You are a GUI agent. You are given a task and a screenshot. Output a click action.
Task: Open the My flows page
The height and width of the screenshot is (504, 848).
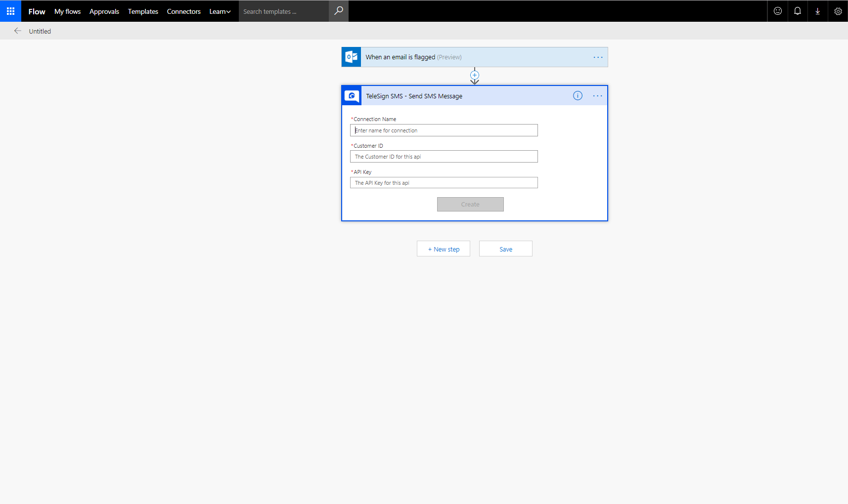tap(67, 11)
